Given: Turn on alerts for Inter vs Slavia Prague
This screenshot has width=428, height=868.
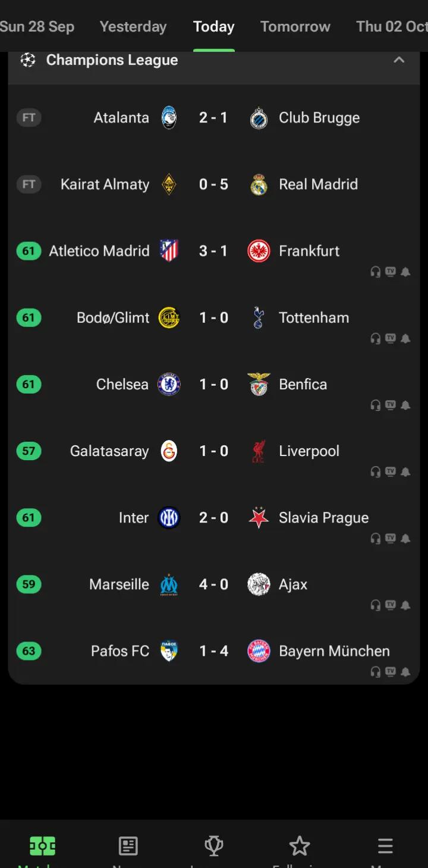Looking at the screenshot, I should (405, 539).
